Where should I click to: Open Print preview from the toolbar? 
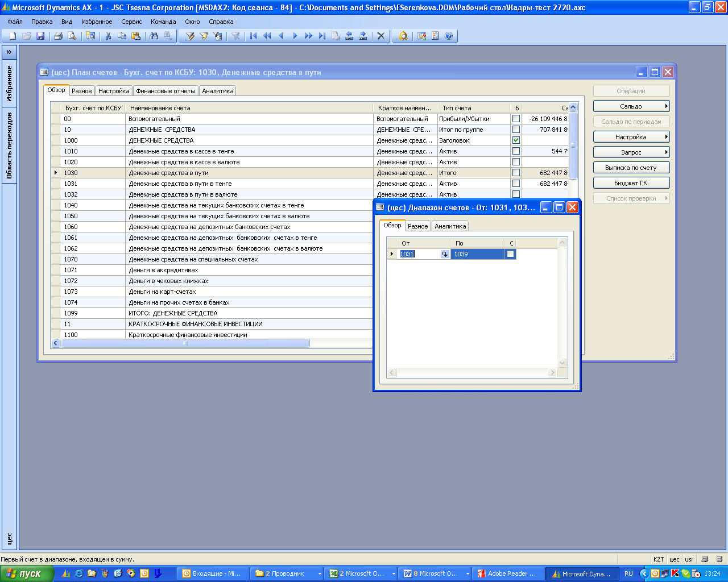(x=72, y=36)
